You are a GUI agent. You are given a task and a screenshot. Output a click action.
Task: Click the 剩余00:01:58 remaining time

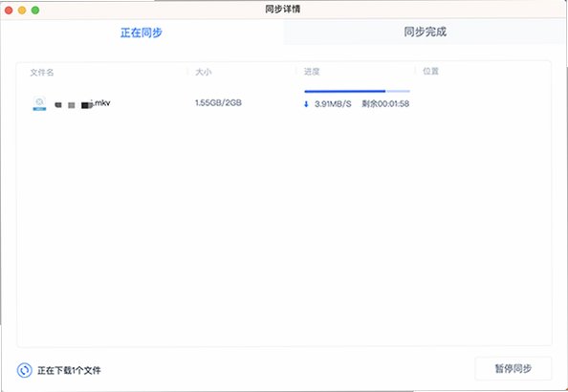(x=385, y=104)
